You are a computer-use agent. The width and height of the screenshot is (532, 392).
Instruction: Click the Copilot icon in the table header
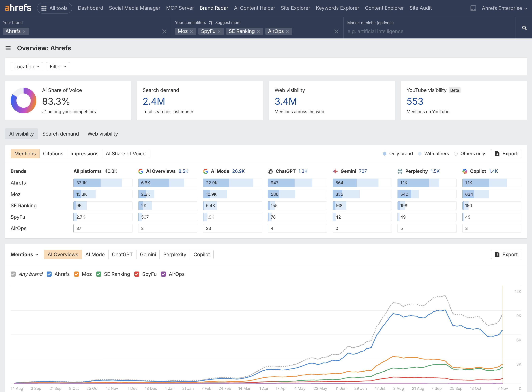tap(465, 171)
